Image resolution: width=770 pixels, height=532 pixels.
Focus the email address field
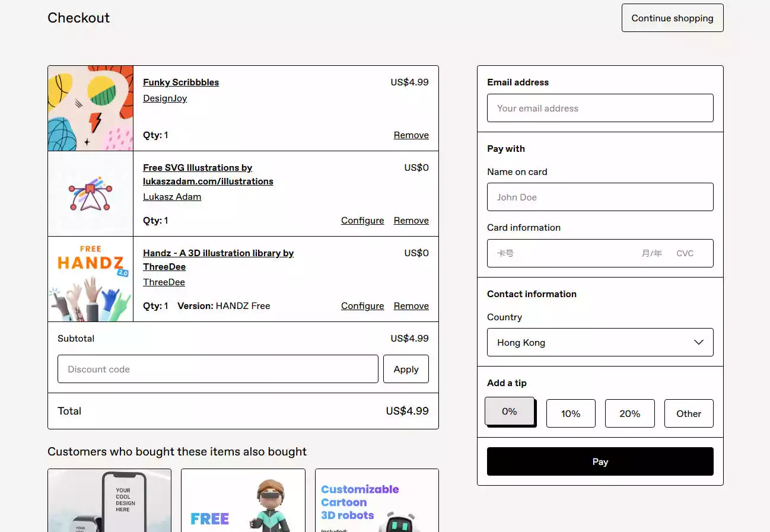(600, 108)
